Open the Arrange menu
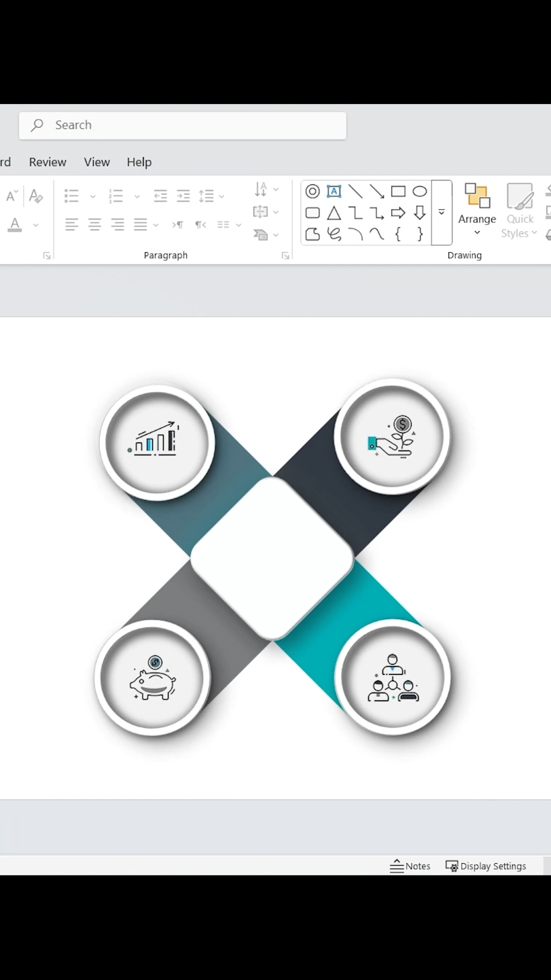The width and height of the screenshot is (551, 980). 477,212
